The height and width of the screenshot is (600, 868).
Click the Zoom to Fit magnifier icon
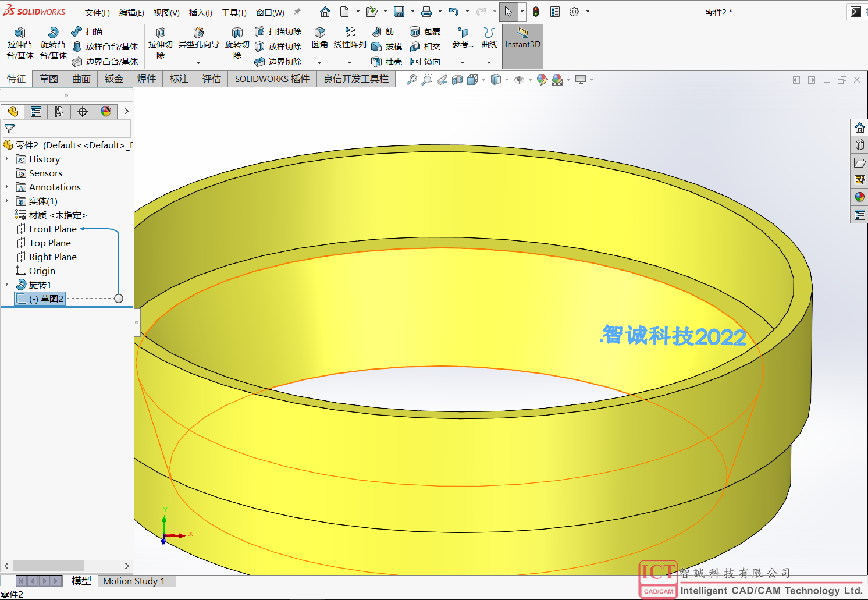pos(411,80)
